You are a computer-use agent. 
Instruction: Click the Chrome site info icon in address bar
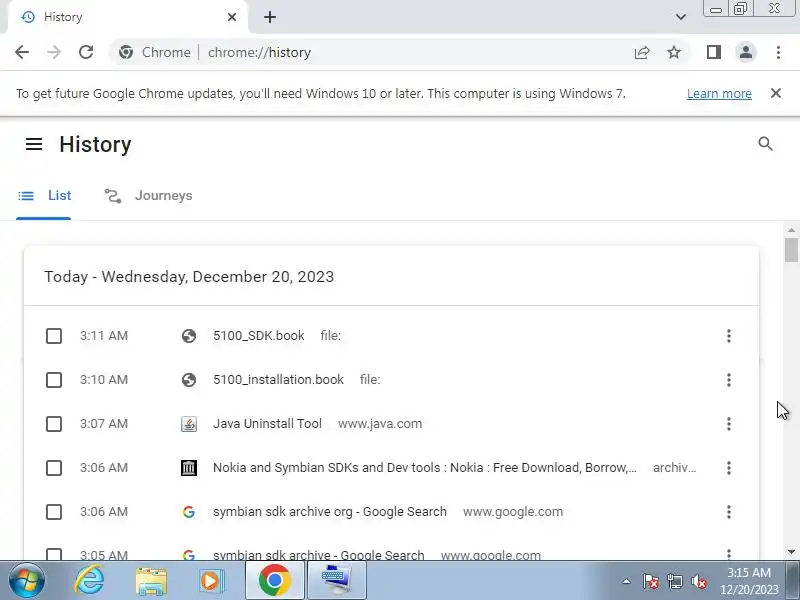coord(126,53)
